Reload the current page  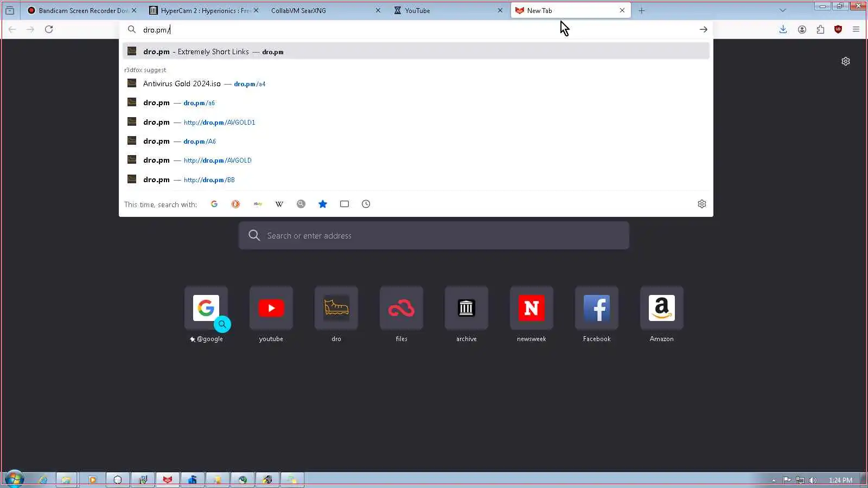[x=49, y=30]
